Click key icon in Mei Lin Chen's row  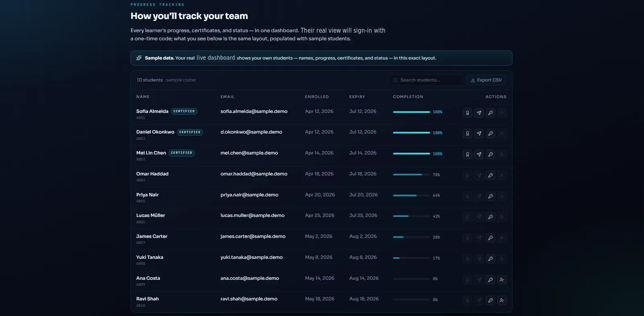click(x=490, y=154)
